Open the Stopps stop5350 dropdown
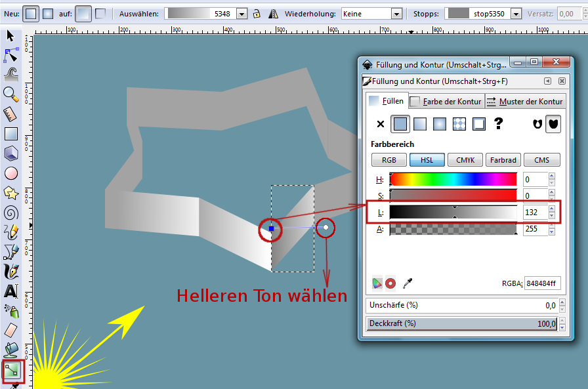The height and width of the screenshot is (389, 588). [516, 14]
